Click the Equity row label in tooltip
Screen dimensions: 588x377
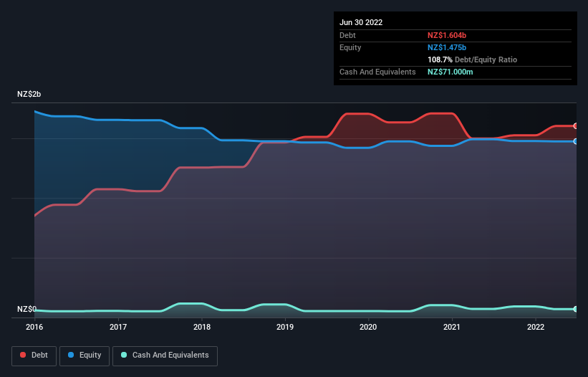tap(350, 47)
